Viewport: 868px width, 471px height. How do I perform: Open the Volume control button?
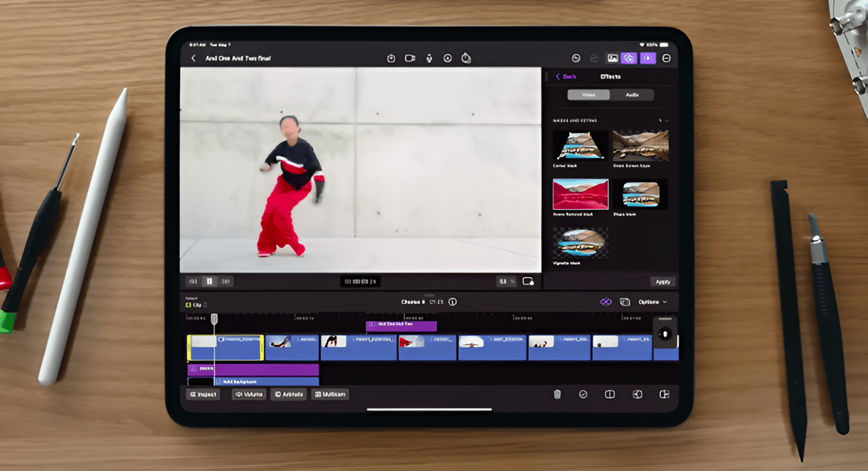249,394
